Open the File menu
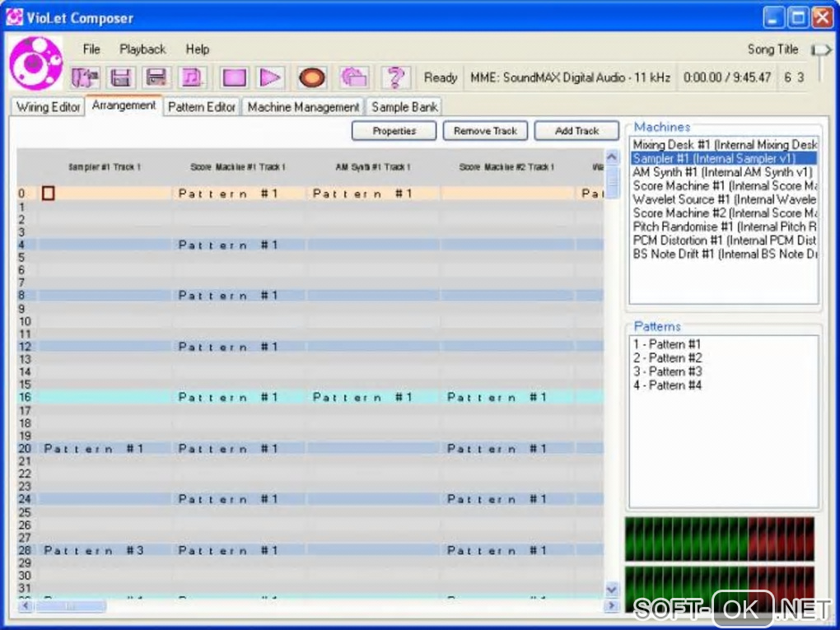The width and height of the screenshot is (840, 630). click(91, 49)
